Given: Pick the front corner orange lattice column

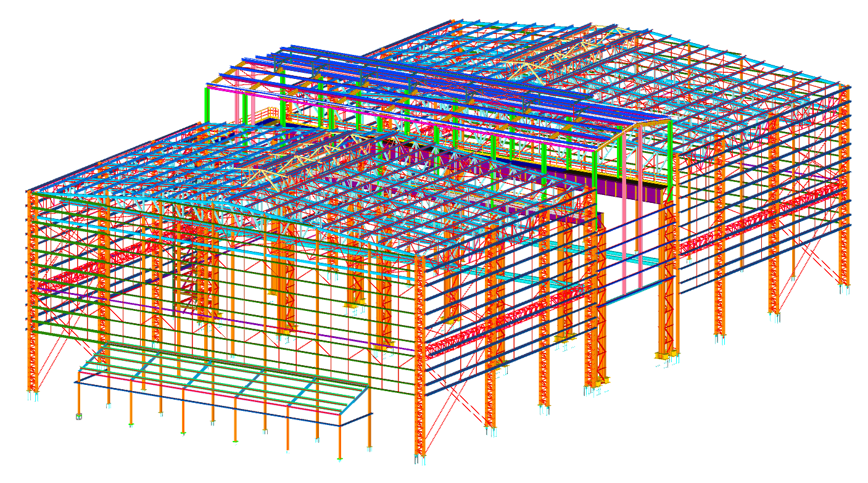Looking at the screenshot, I should pyautogui.click(x=420, y=358).
